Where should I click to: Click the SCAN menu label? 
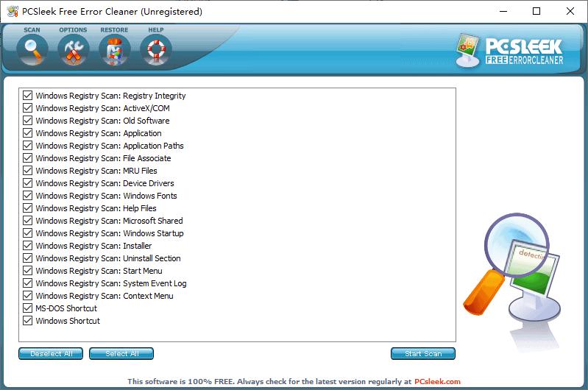coord(32,29)
